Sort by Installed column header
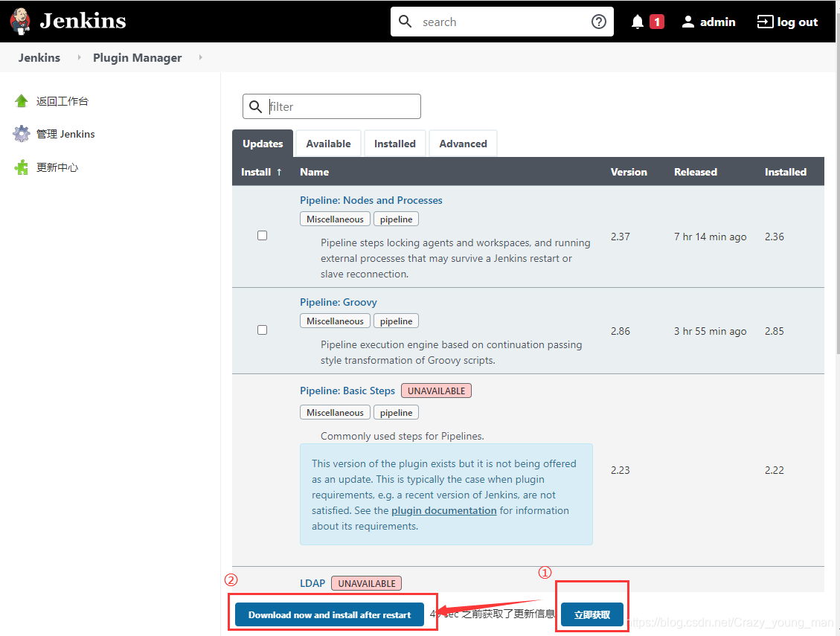Image resolution: width=840 pixels, height=636 pixels. pyautogui.click(x=786, y=172)
